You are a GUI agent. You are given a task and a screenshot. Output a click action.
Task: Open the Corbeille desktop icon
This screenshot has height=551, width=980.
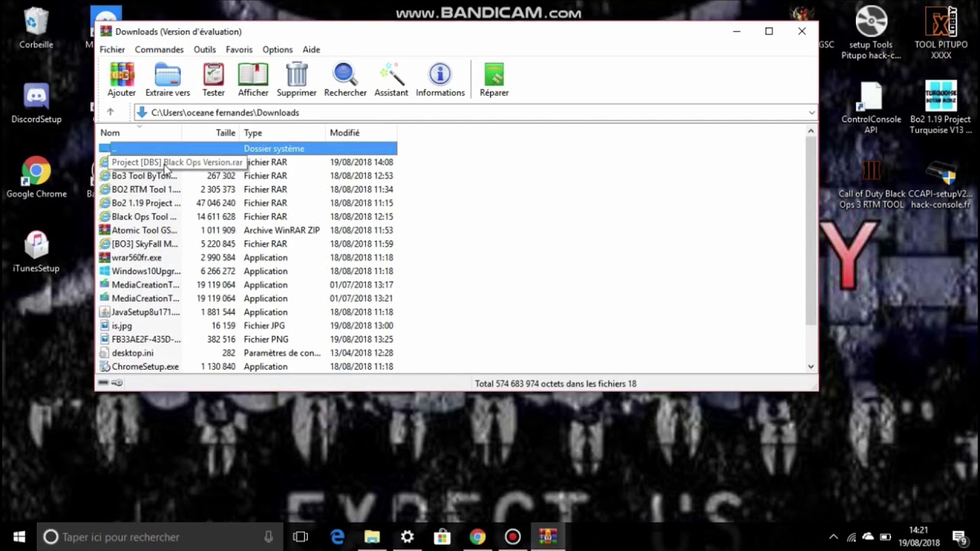(x=36, y=28)
